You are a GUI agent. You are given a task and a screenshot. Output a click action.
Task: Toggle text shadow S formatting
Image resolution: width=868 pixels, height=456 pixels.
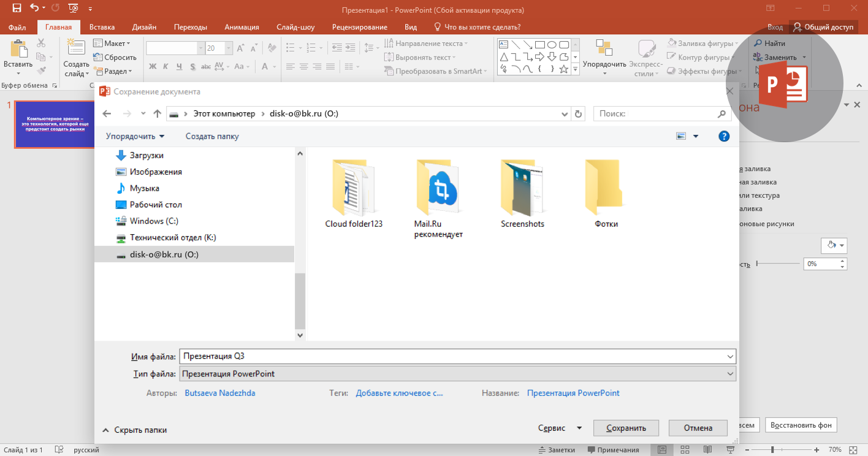192,67
